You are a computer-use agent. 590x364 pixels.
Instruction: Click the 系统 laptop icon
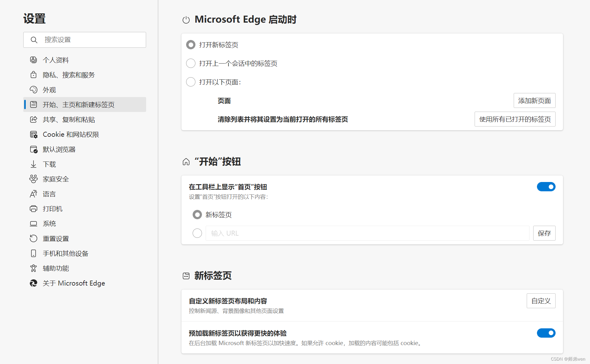(34, 224)
